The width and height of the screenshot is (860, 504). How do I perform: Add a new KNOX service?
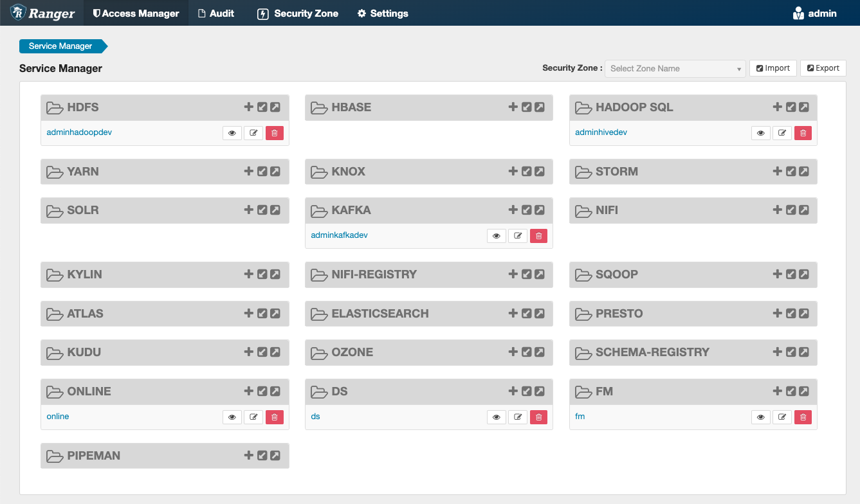click(x=513, y=172)
